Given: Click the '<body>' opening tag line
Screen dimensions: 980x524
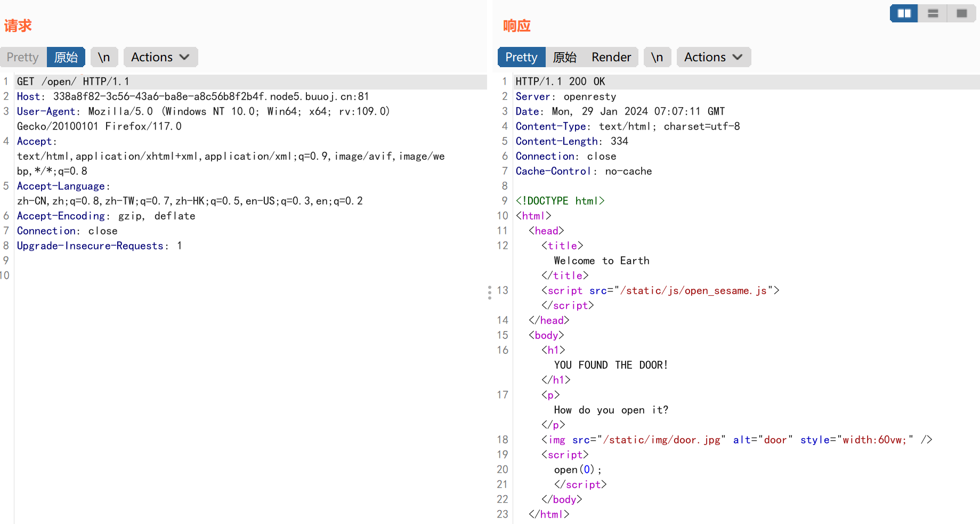Looking at the screenshot, I should 546,335.
